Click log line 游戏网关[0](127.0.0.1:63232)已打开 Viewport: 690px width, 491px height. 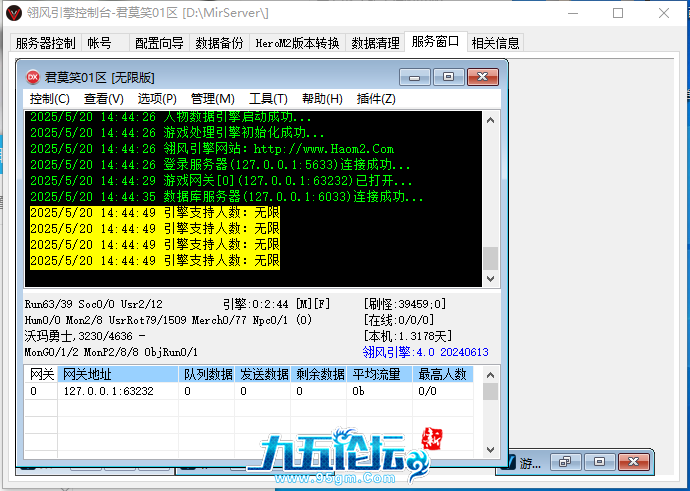(x=221, y=180)
